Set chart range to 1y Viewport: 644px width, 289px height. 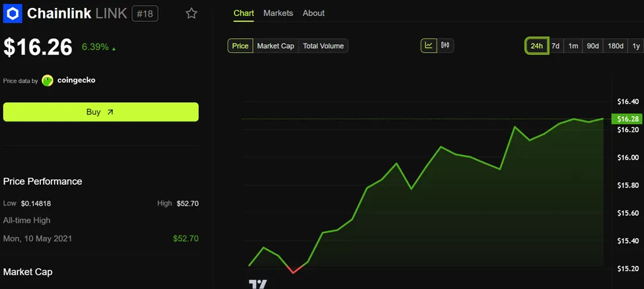coord(635,46)
